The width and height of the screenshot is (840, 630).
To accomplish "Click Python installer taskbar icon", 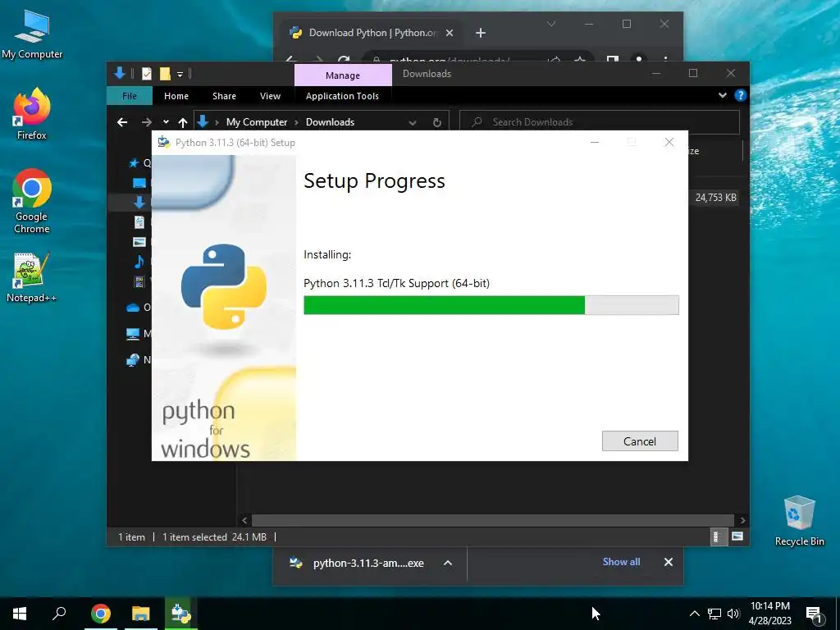I will tap(180, 614).
